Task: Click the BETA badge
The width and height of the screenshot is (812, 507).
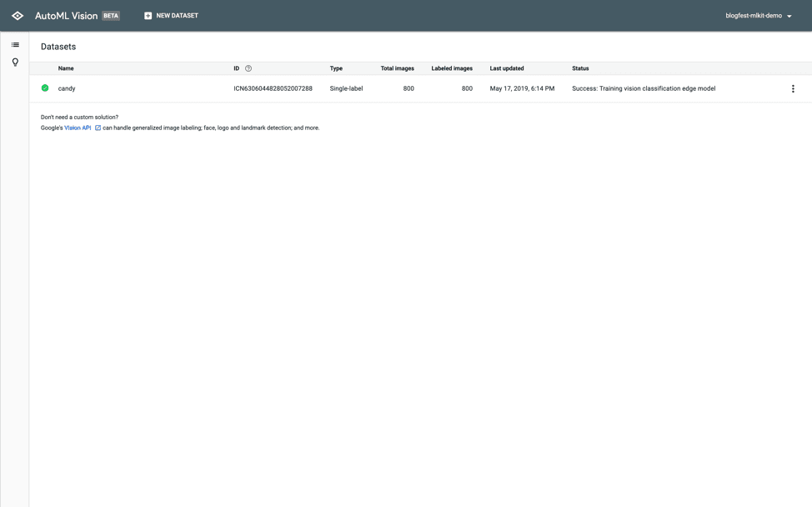Action: (111, 16)
